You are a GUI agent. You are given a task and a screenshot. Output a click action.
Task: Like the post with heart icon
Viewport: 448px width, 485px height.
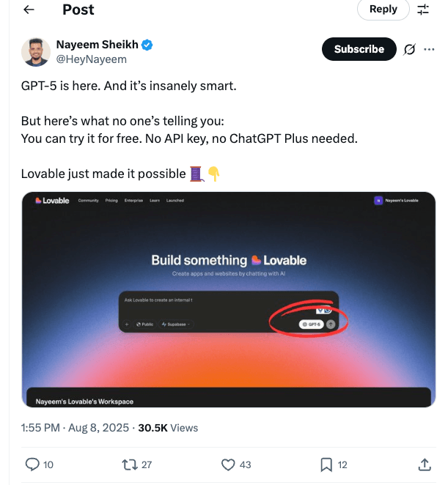click(x=228, y=464)
